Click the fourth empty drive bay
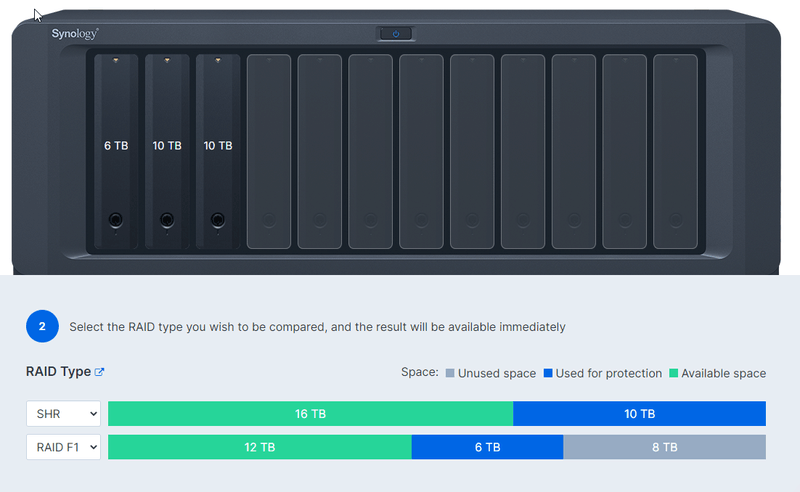Viewport: 800px width, 492px height. 421,150
